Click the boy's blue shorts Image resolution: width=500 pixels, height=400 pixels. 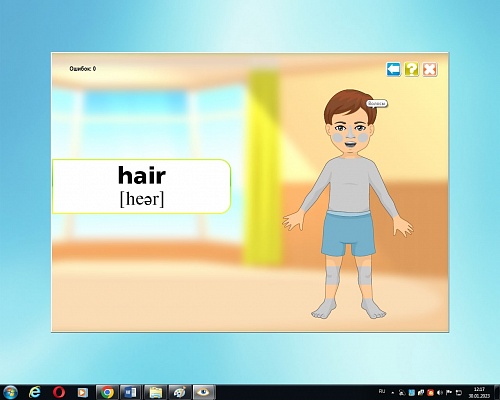349,233
